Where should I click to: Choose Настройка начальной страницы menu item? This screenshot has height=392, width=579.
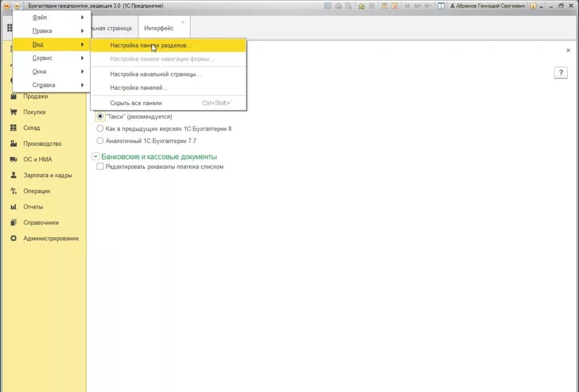click(168, 74)
